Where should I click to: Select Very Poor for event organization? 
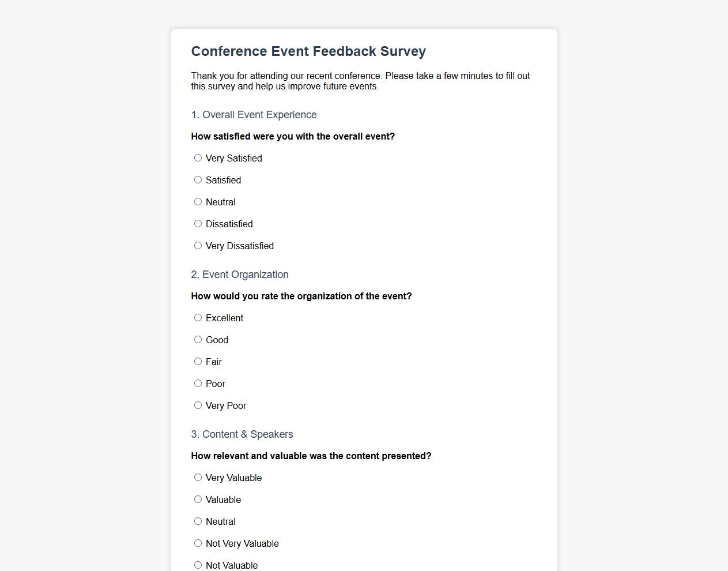pyautogui.click(x=198, y=405)
